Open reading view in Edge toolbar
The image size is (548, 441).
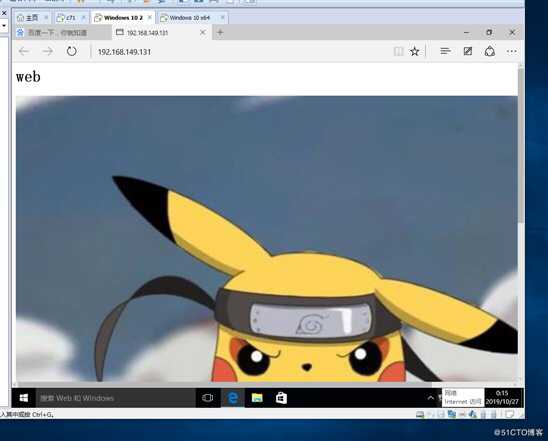[398, 52]
